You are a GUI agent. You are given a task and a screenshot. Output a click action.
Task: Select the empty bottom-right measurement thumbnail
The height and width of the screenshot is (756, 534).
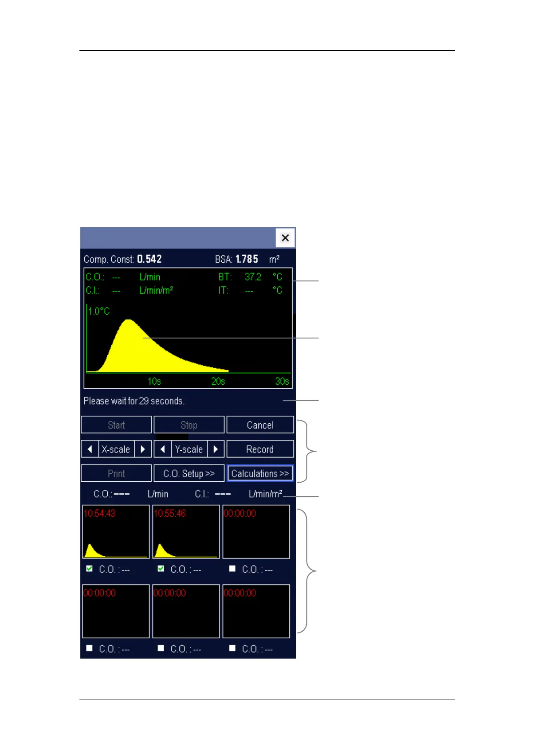tap(256, 611)
